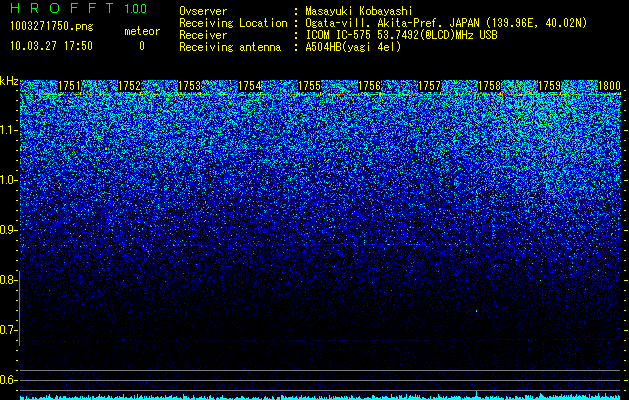
Task: Click the 1752 time marker
Action: click(130, 86)
